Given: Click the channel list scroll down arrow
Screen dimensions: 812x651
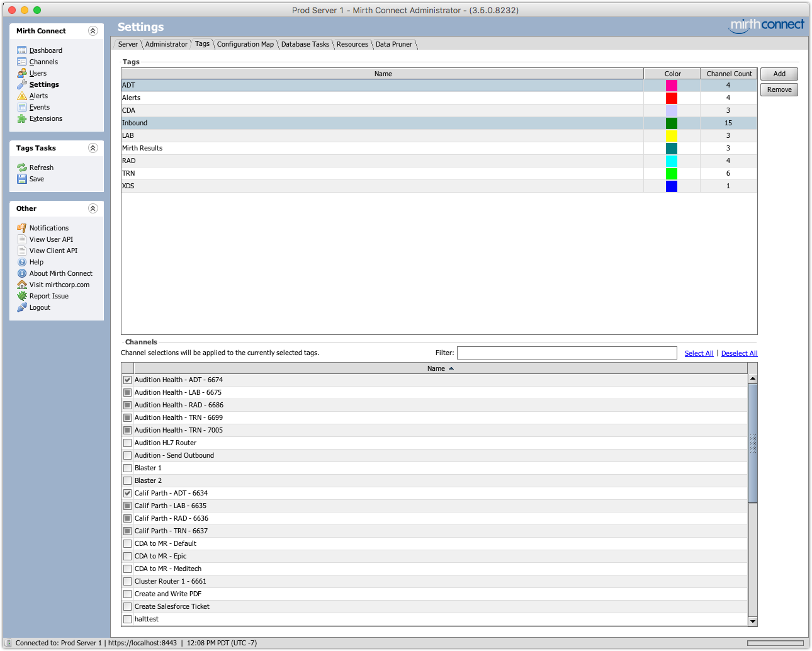Looking at the screenshot, I should [753, 621].
